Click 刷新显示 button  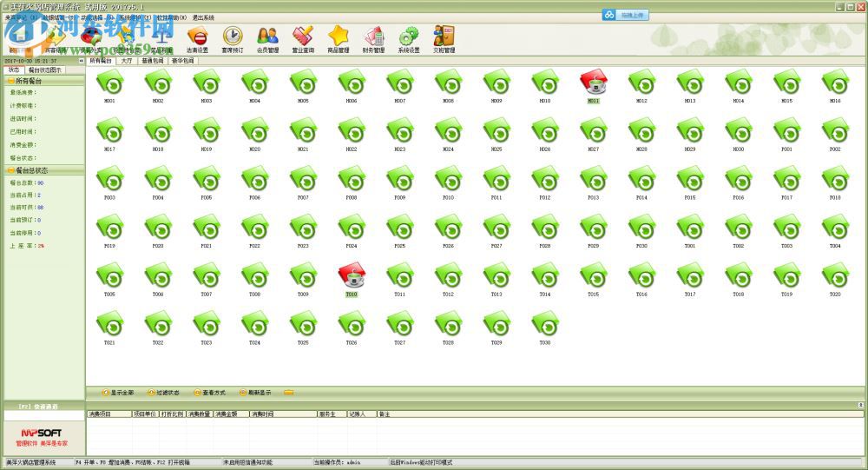click(x=255, y=393)
